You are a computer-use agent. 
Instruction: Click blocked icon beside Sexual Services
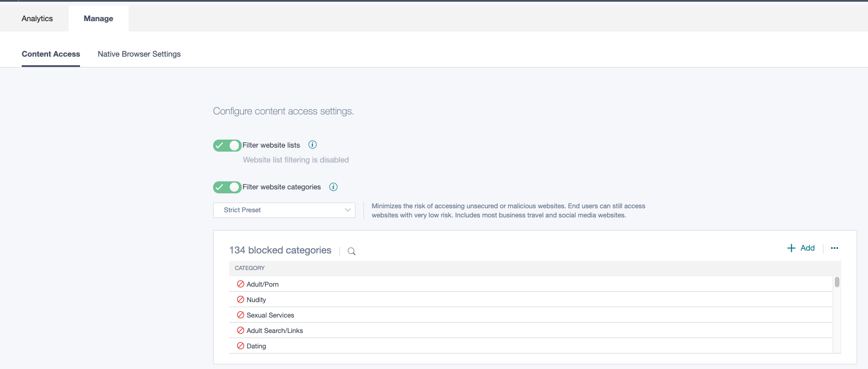click(x=241, y=315)
